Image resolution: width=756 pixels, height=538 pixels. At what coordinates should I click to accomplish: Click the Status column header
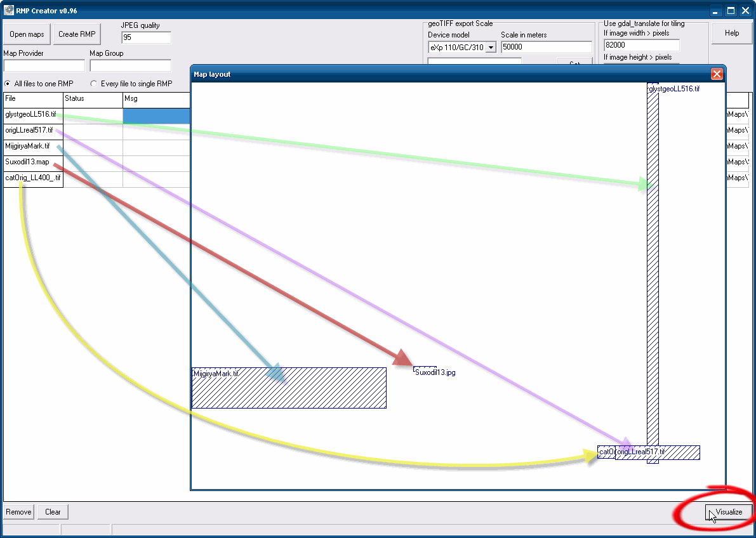pos(93,99)
